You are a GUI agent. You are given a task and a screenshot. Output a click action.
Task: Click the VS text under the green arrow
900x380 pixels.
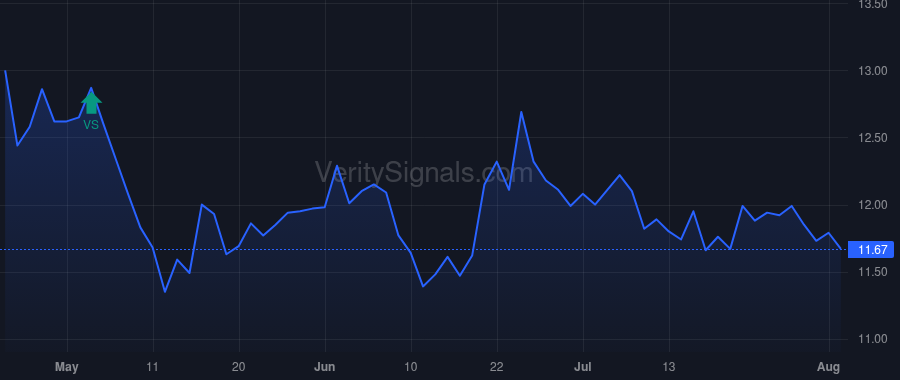[91, 125]
